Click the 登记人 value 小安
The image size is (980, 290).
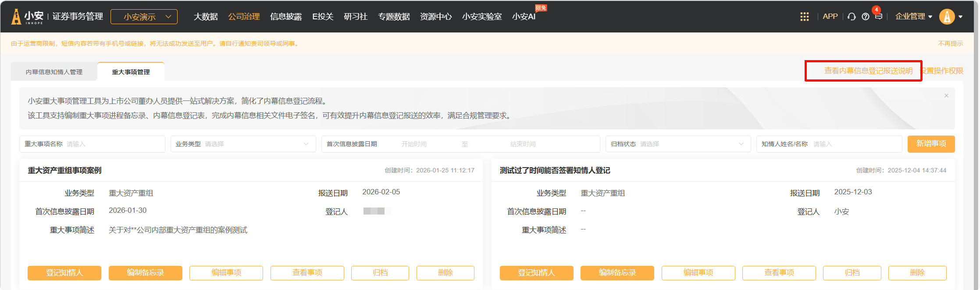(841, 211)
